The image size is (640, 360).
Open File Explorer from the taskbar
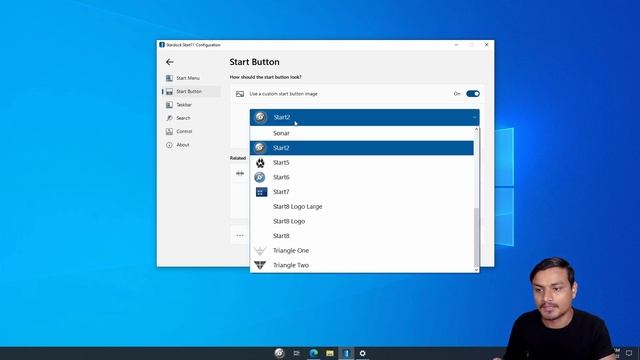[x=330, y=353]
